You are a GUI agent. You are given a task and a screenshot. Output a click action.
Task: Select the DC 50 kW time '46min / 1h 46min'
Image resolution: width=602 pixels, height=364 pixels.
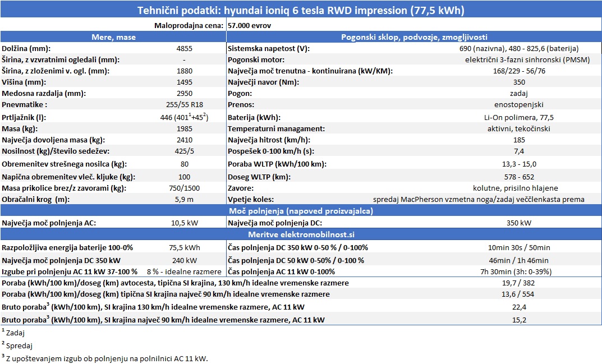519,260
